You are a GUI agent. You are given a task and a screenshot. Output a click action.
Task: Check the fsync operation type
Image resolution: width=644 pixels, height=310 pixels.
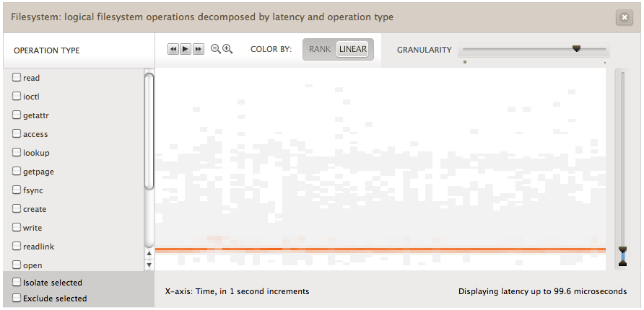coord(17,190)
